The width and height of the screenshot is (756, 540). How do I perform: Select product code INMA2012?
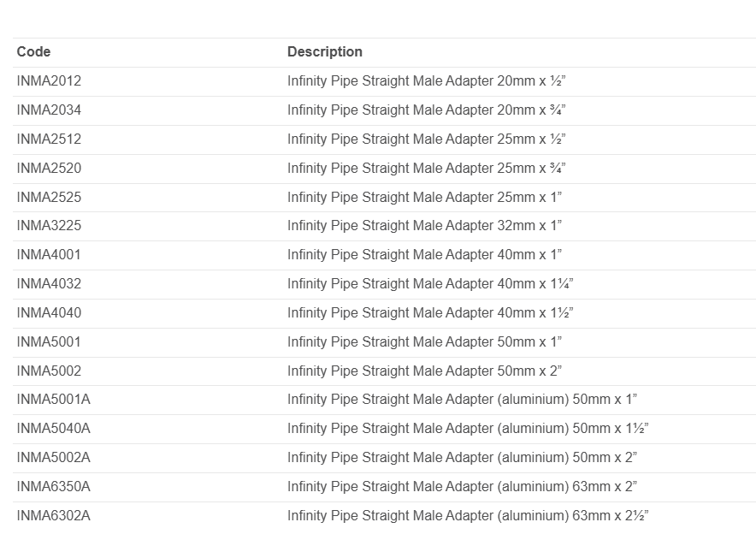[x=49, y=81]
